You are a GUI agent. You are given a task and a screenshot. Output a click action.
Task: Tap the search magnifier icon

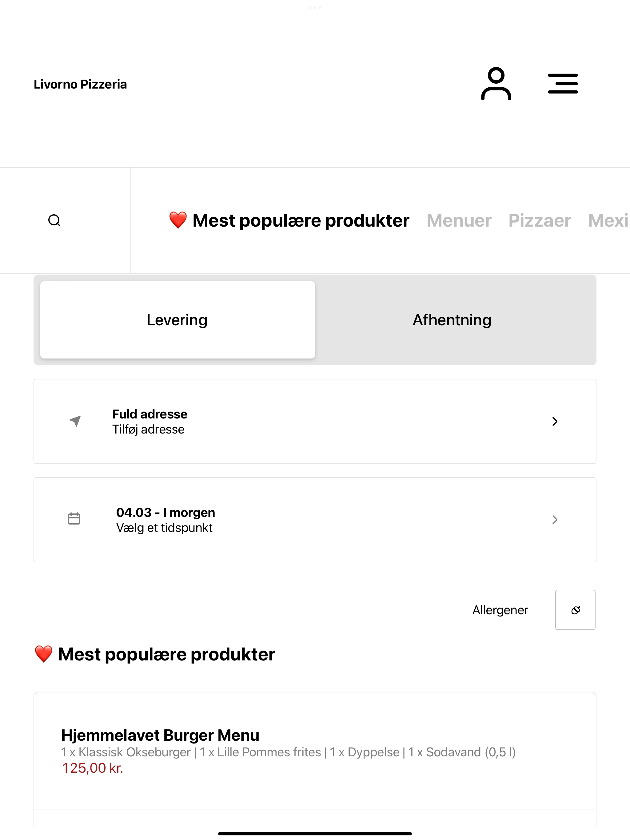[54, 220]
